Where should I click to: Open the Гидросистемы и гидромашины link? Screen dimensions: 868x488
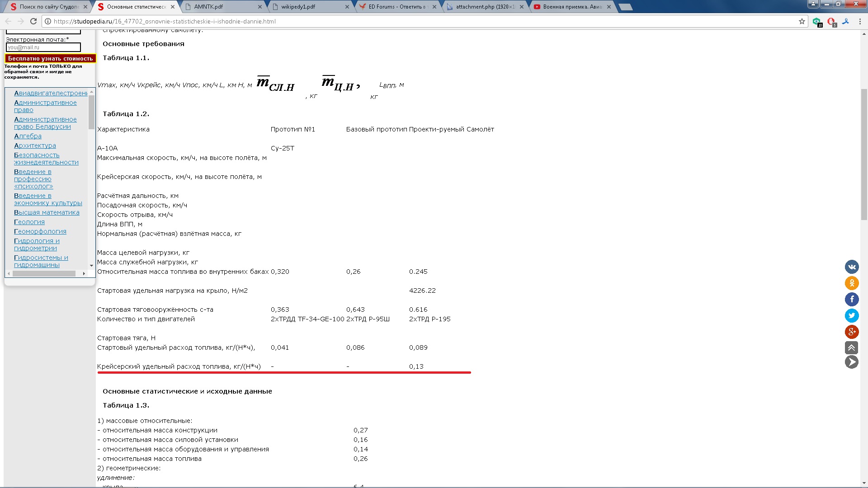(41, 261)
